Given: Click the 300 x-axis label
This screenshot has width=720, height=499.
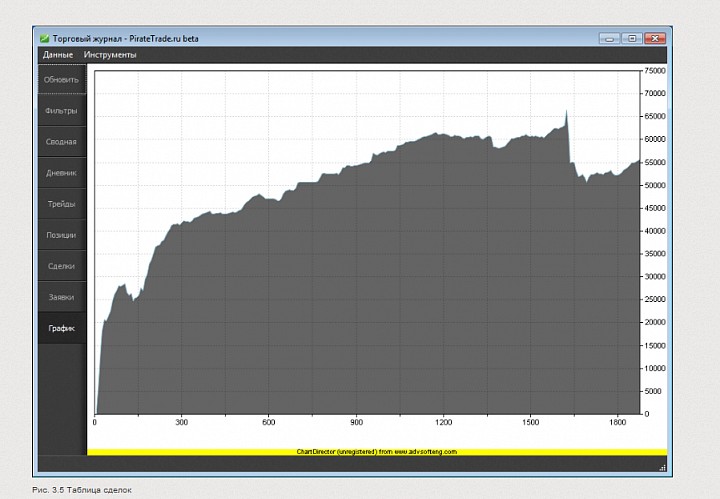Looking at the screenshot, I should tap(181, 422).
